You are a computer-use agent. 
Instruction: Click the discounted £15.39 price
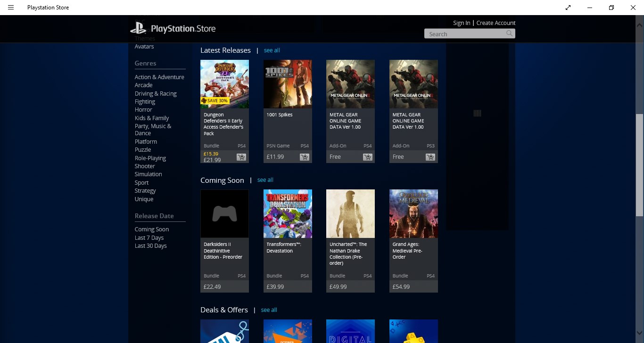point(211,154)
